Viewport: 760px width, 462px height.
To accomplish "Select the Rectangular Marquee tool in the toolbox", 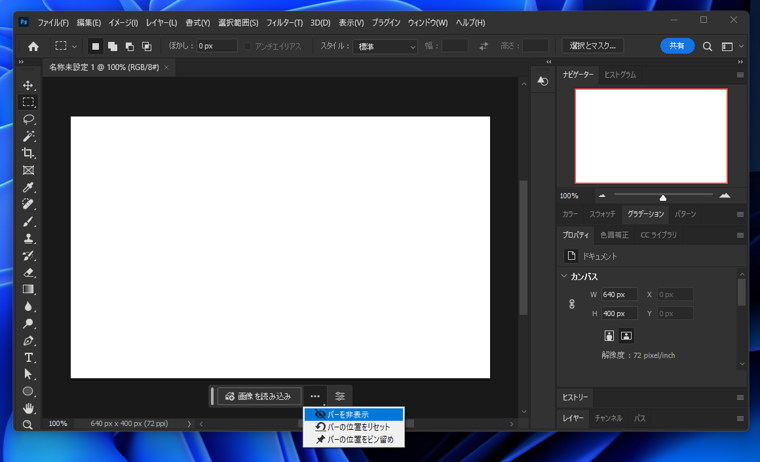I will [28, 102].
